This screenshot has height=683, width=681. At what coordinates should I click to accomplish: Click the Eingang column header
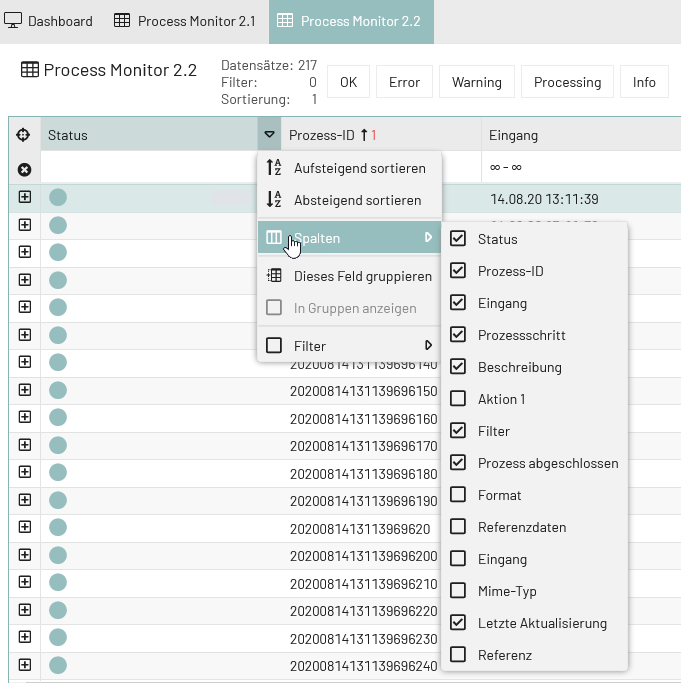(581, 135)
